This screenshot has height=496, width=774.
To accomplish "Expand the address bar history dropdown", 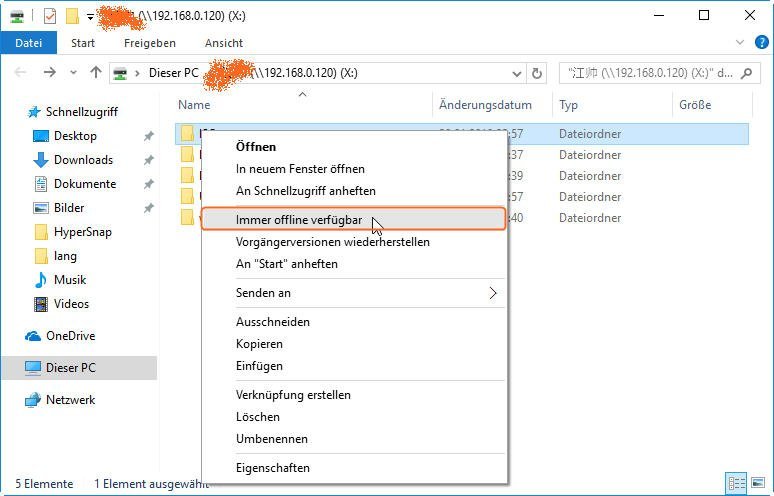I will point(516,73).
